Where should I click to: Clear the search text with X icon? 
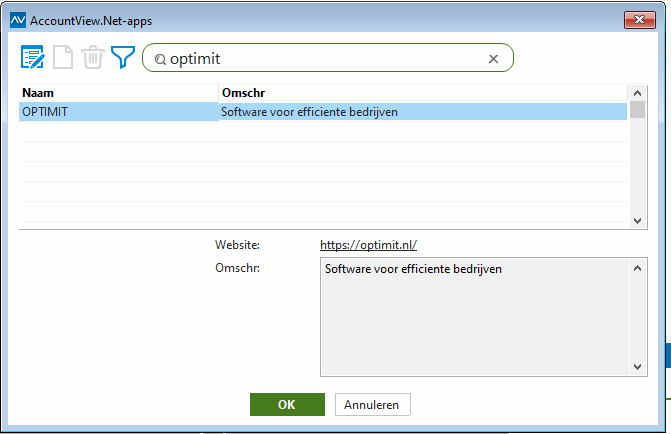493,59
